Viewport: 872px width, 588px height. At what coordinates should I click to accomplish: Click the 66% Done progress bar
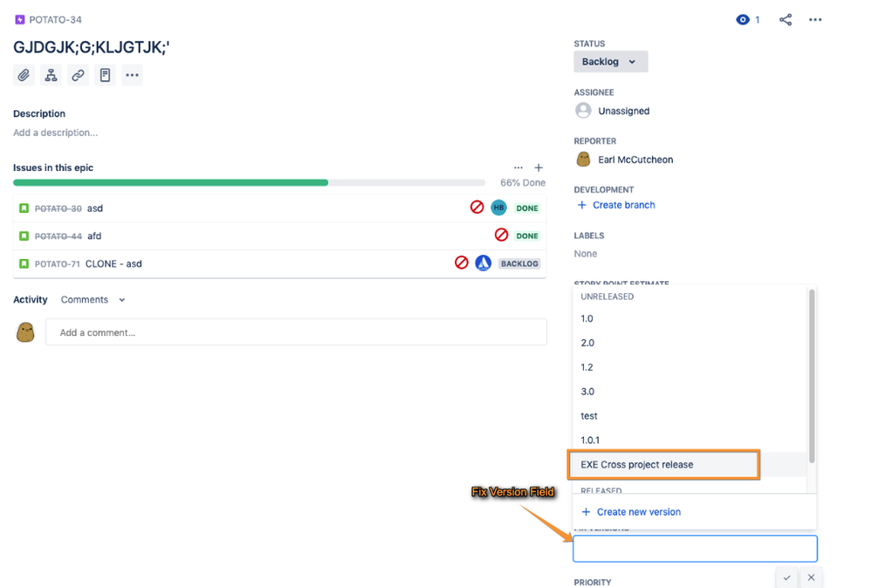[249, 182]
